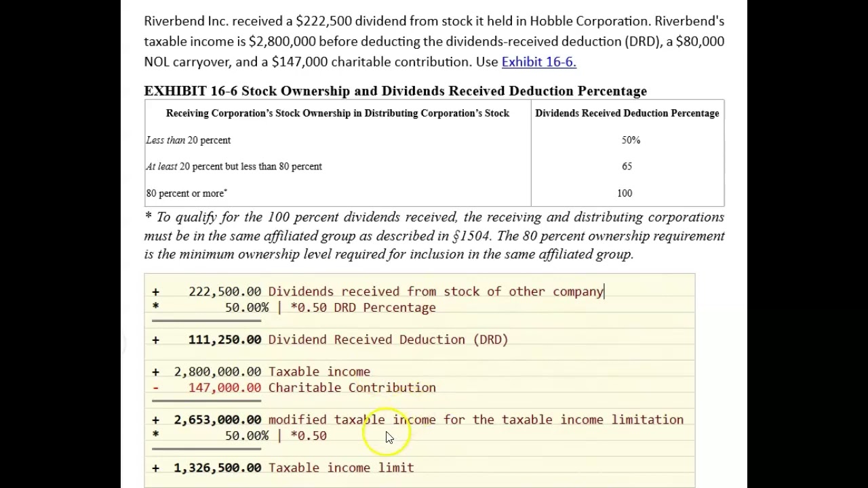Viewport: 868px width, 488px height.
Task: Click the 147,000.00 charitable amount
Action: point(224,388)
